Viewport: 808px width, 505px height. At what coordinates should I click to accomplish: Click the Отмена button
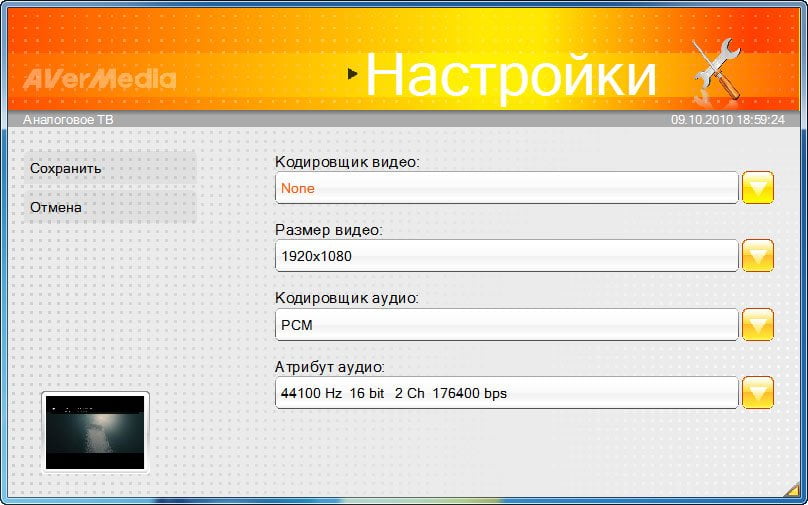click(110, 207)
